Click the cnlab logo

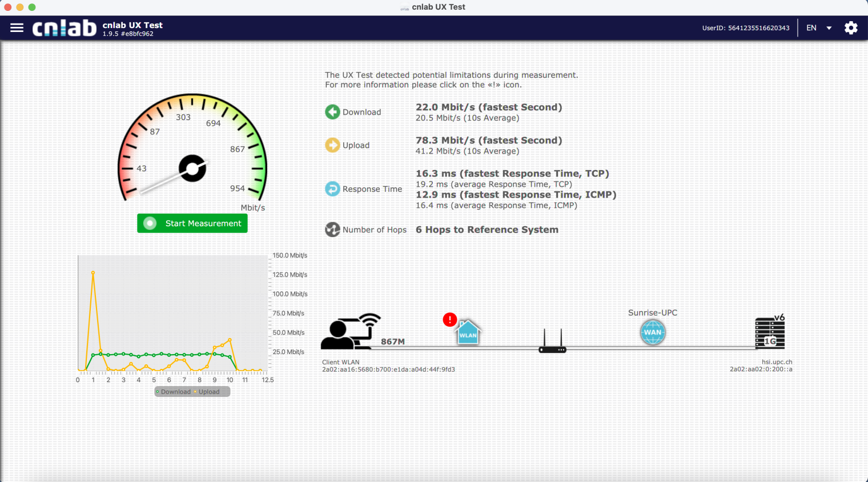(64, 28)
